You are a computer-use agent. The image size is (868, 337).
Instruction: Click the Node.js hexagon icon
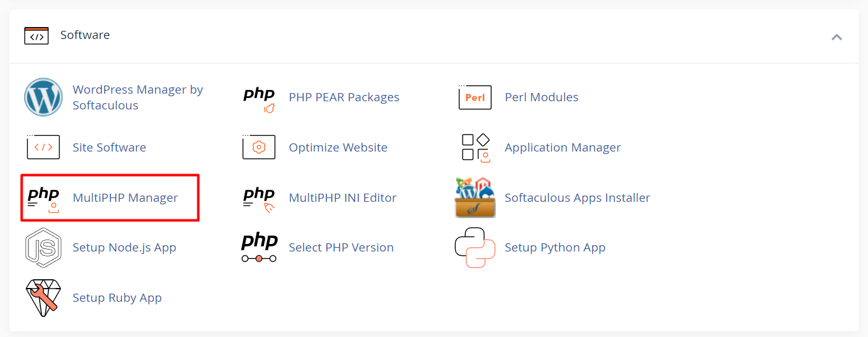43,248
